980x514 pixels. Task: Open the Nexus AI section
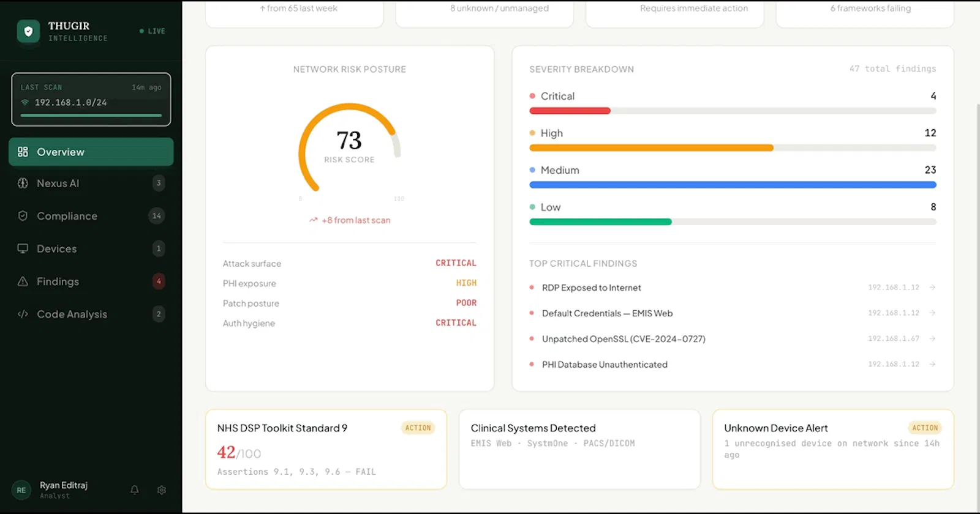[x=91, y=183]
